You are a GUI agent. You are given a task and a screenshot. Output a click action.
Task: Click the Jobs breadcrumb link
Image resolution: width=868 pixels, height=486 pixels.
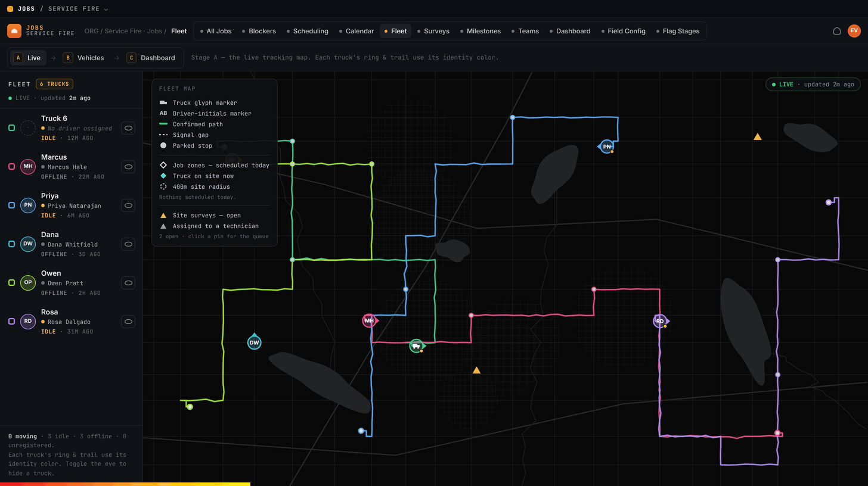154,31
